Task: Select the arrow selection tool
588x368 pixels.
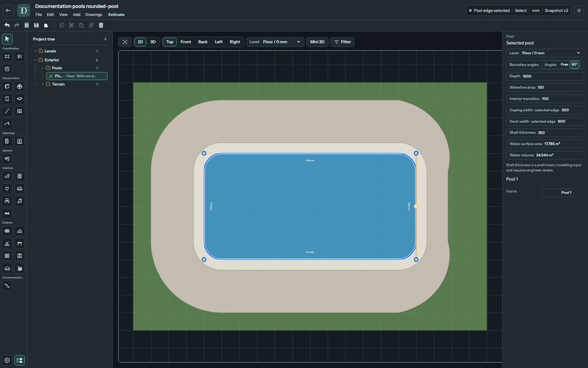Action: [7, 39]
